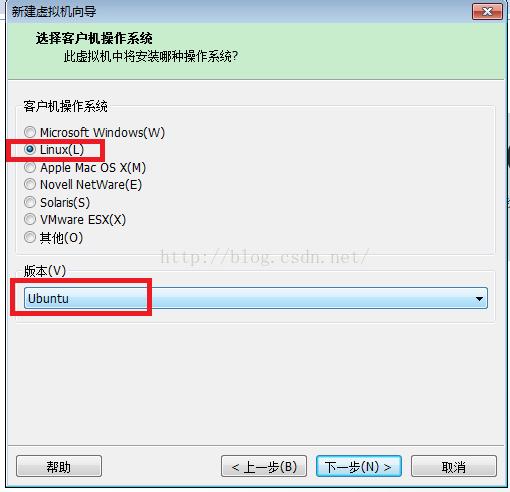The height and width of the screenshot is (492, 510).
Task: Open the Ubuntu version combo box
Action: (x=256, y=298)
